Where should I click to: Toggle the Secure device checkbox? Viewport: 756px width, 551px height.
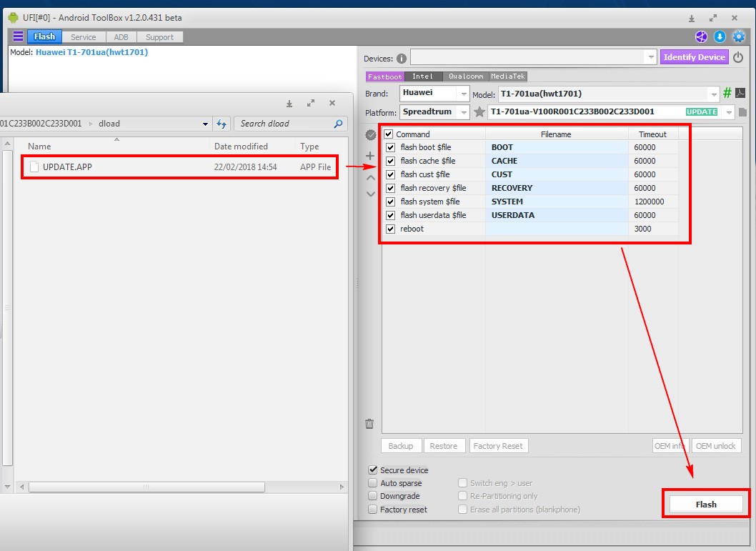click(x=373, y=470)
